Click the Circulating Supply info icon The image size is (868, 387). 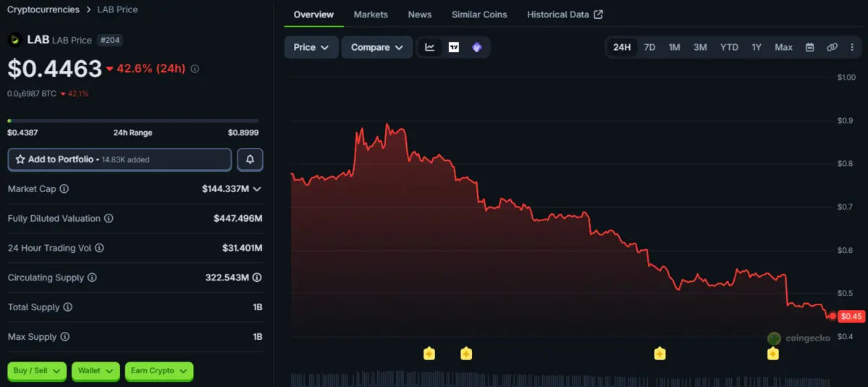(93, 278)
